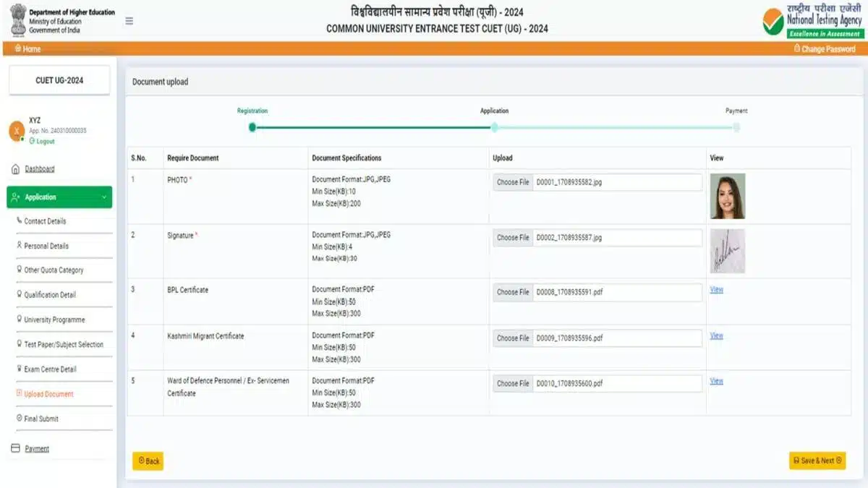868x488 pixels.
Task: Open Qualification Detail section
Action: tap(50, 295)
